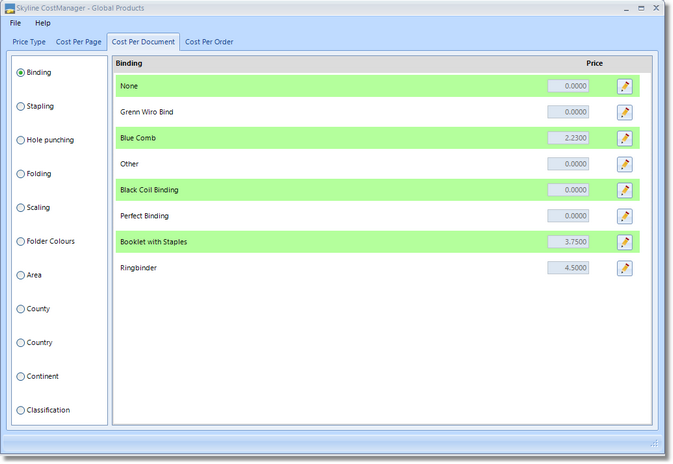Click the Price column header
This screenshot has width=673, height=464.
[594, 64]
